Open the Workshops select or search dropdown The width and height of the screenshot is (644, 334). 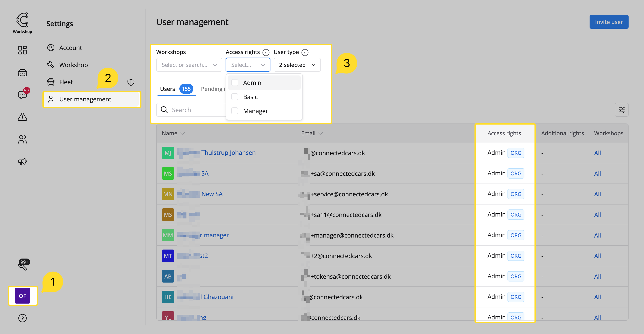(x=189, y=65)
